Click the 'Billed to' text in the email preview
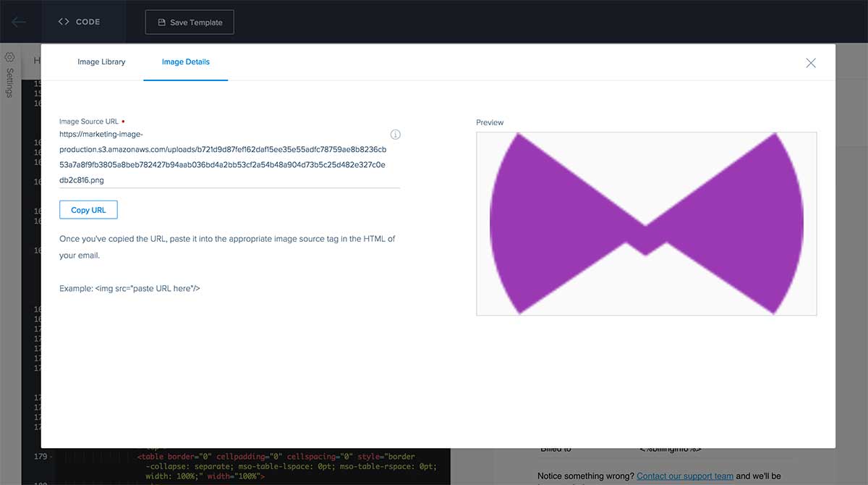868x485 pixels. pos(556,448)
